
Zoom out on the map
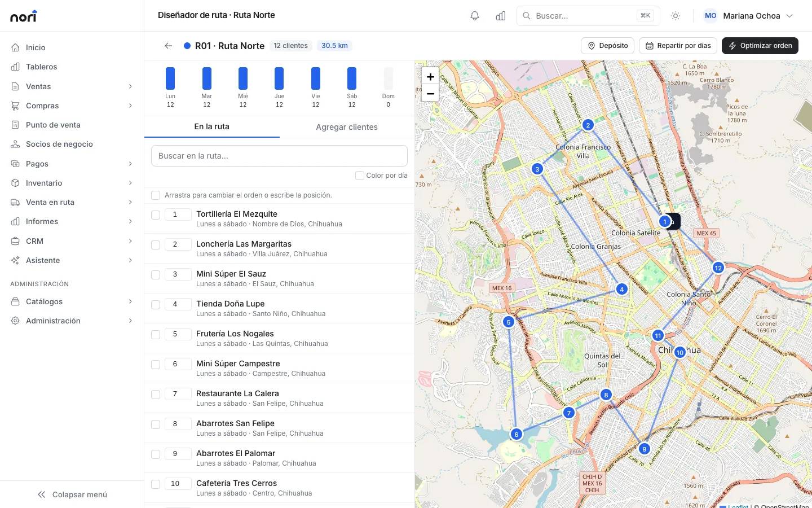(430, 93)
